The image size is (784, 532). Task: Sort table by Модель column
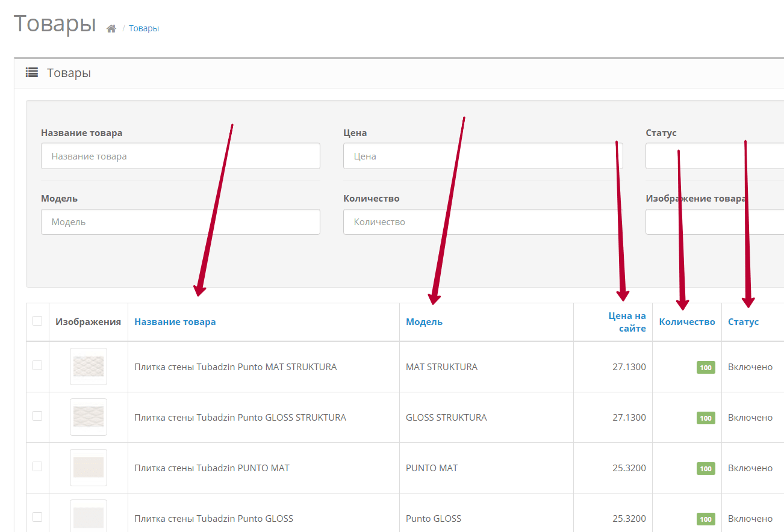pos(424,322)
